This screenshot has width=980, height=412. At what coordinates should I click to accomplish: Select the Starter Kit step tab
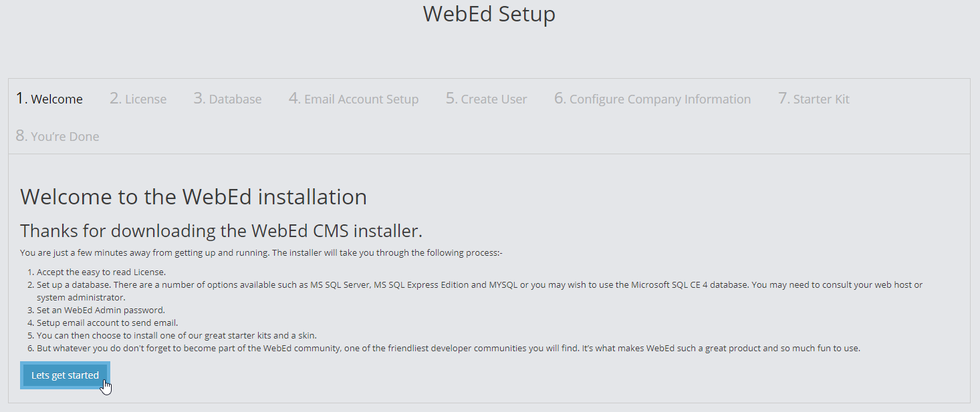click(x=814, y=98)
